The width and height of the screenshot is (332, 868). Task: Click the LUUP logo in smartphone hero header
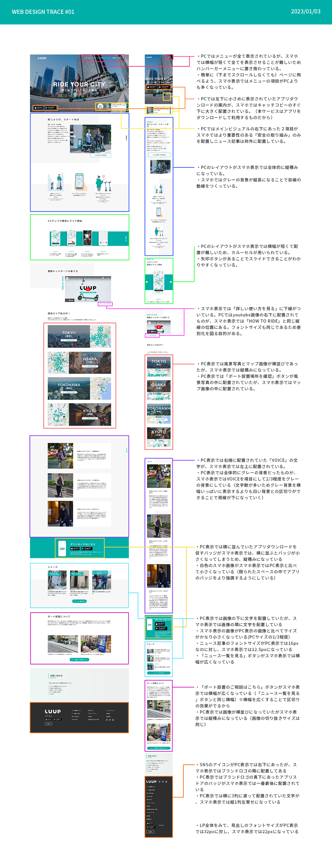(149, 57)
